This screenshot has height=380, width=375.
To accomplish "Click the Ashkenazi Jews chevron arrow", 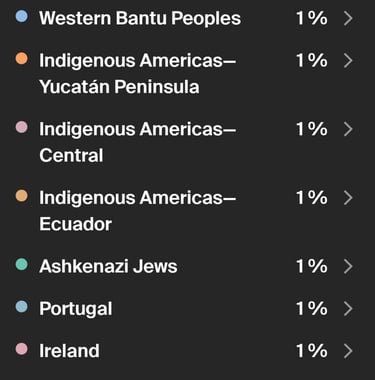I will click(348, 267).
